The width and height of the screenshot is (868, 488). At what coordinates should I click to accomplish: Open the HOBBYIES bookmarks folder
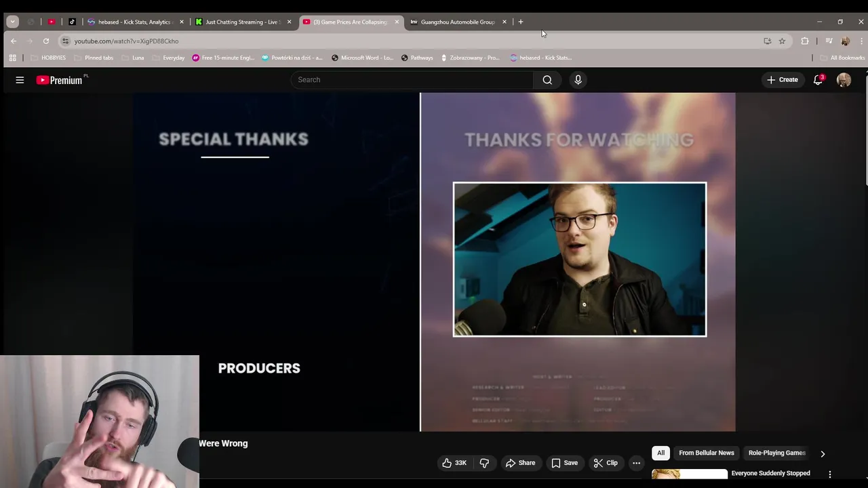pos(48,58)
